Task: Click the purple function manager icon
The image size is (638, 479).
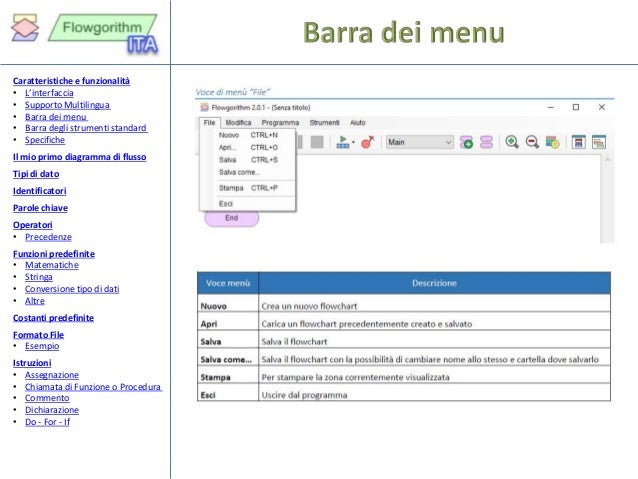Action: point(487,142)
